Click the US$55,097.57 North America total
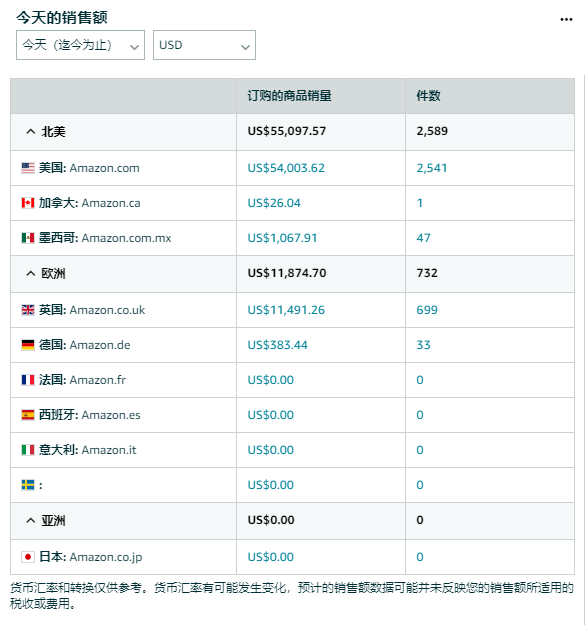 coord(287,131)
